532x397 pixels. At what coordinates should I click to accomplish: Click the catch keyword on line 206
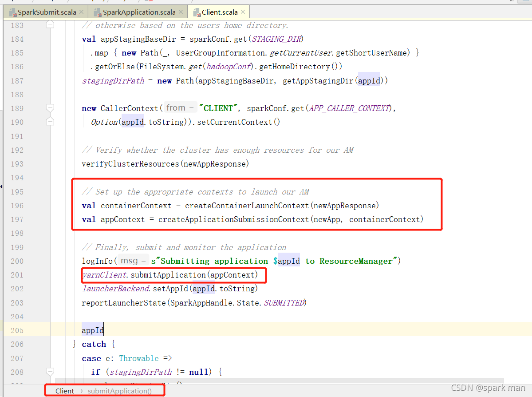coord(94,344)
